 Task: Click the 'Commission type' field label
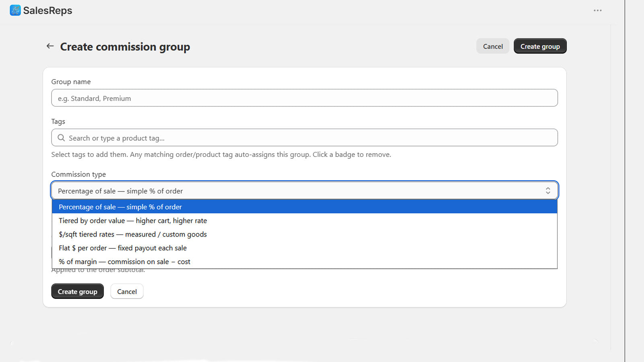pyautogui.click(x=78, y=174)
